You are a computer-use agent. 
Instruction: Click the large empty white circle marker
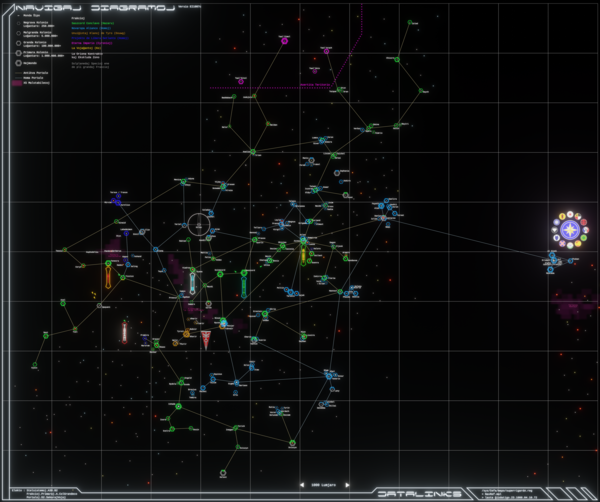click(200, 225)
